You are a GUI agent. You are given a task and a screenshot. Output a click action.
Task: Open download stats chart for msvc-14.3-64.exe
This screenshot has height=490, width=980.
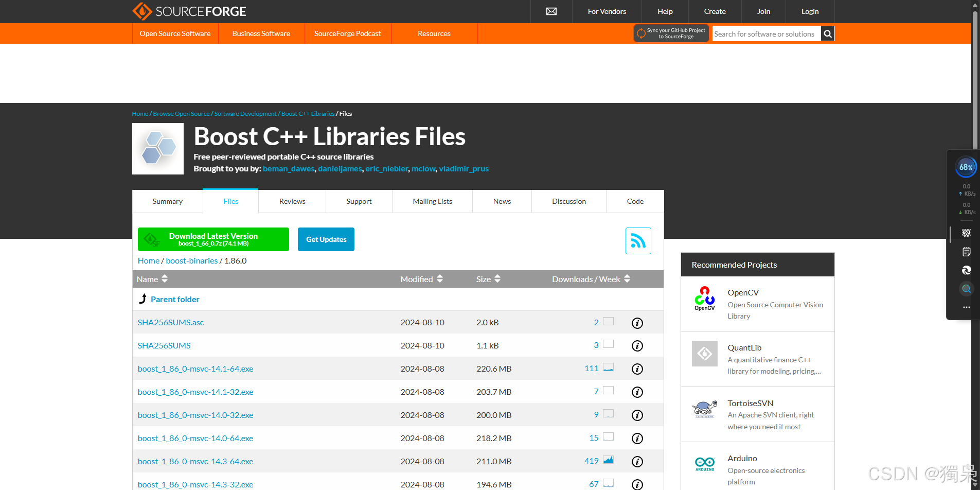tap(608, 460)
